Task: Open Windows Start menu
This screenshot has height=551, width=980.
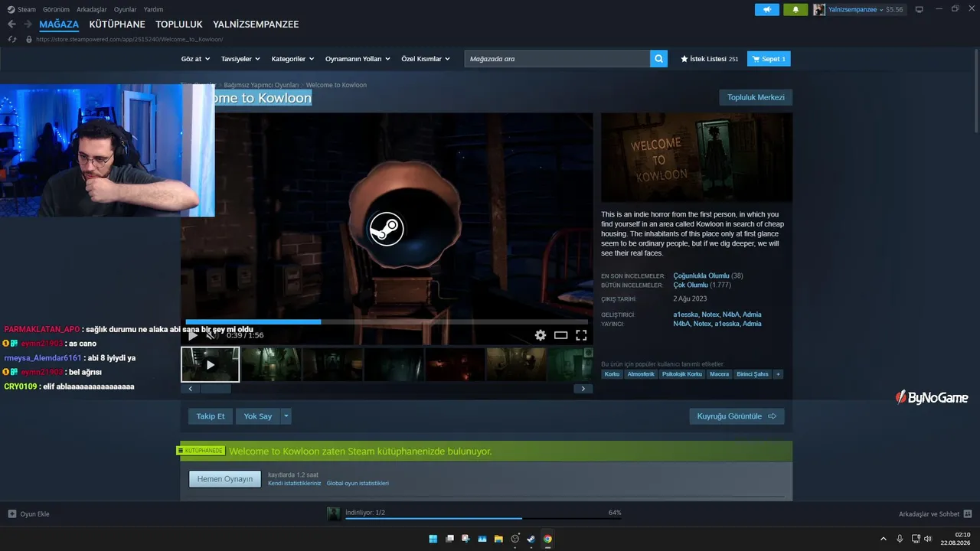Action: pyautogui.click(x=433, y=539)
